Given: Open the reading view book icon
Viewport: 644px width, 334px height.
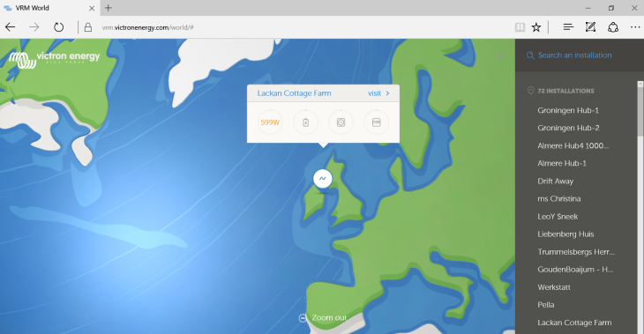Looking at the screenshot, I should [520, 27].
